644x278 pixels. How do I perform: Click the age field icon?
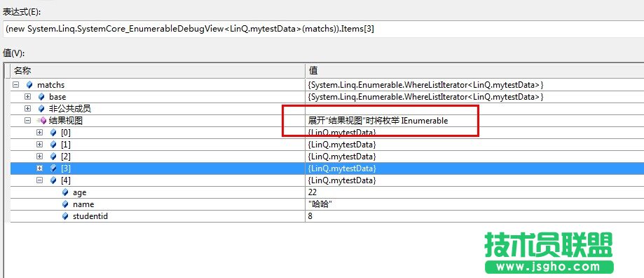pyautogui.click(x=65, y=192)
